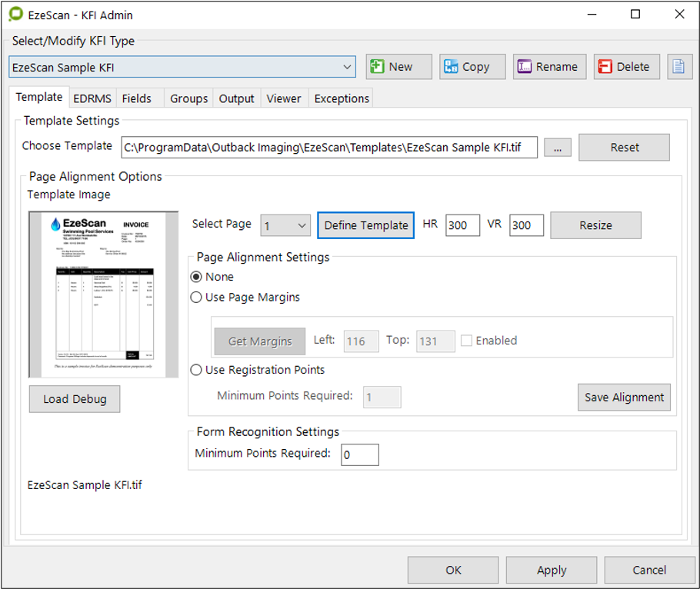Browse for template with ellipsis button
The height and width of the screenshot is (589, 700).
click(x=558, y=148)
